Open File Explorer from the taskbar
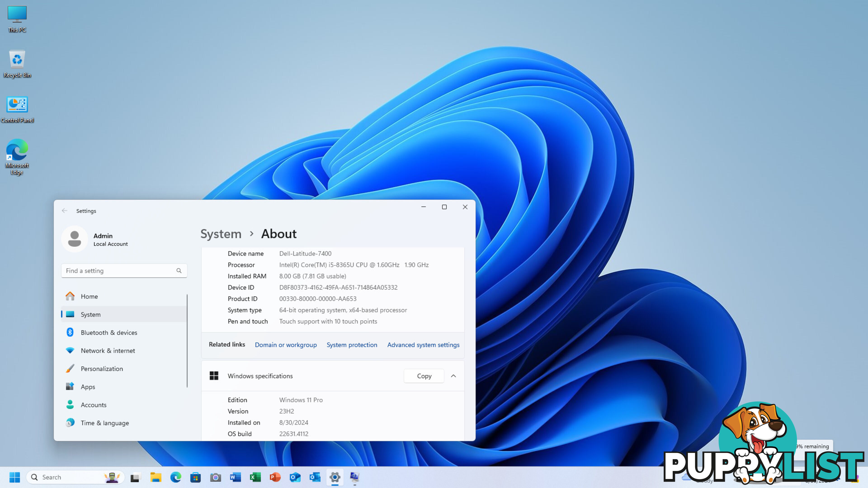 click(x=155, y=477)
